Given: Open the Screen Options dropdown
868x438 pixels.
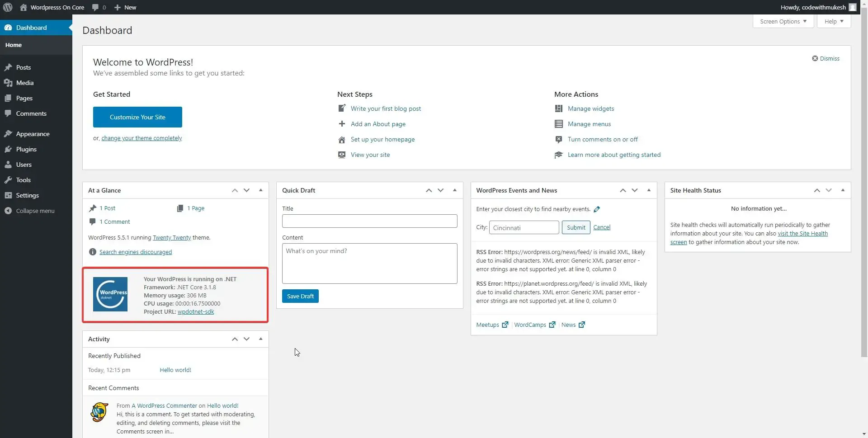Looking at the screenshot, I should coord(783,21).
